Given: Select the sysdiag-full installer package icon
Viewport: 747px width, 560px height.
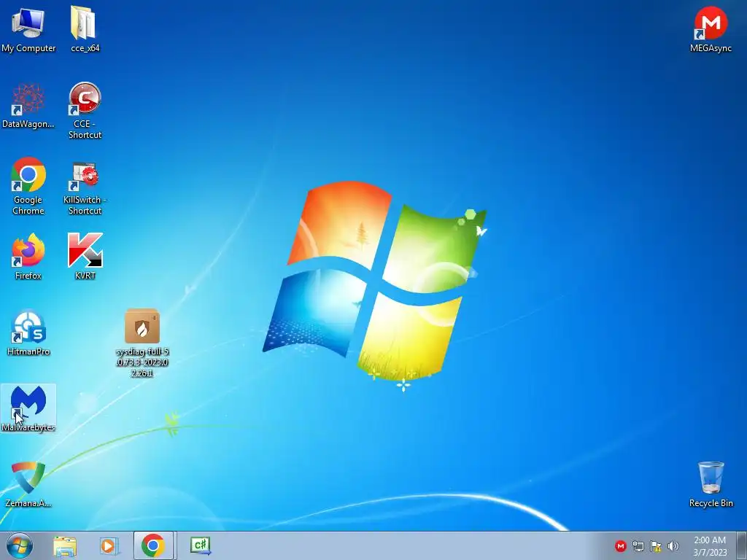Looking at the screenshot, I should coord(142,343).
